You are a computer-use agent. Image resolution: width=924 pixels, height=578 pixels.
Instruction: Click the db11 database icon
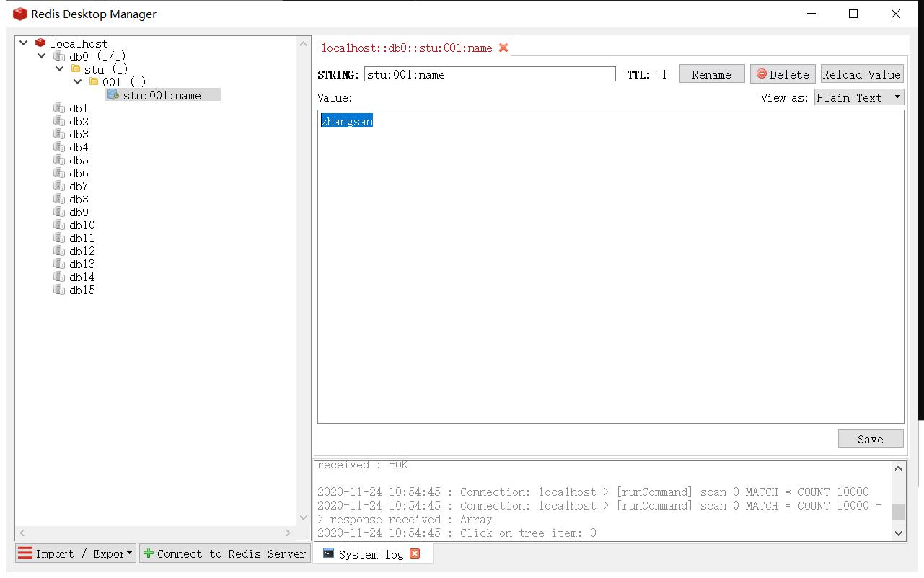point(59,238)
